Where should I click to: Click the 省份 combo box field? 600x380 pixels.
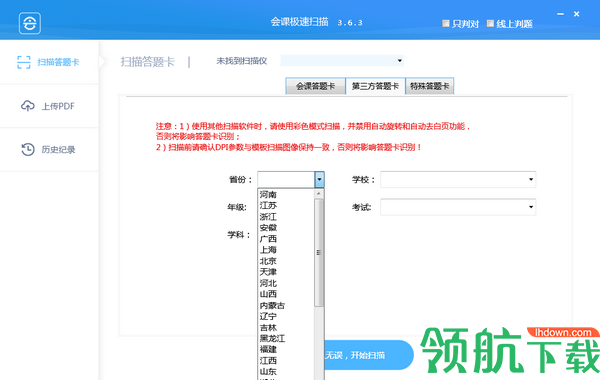[x=291, y=179]
